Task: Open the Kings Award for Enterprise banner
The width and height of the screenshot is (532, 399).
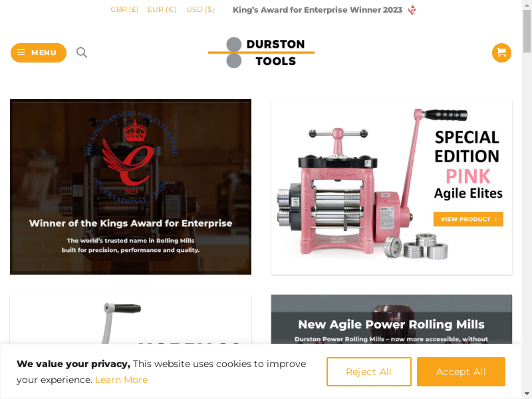Action: 130,187
